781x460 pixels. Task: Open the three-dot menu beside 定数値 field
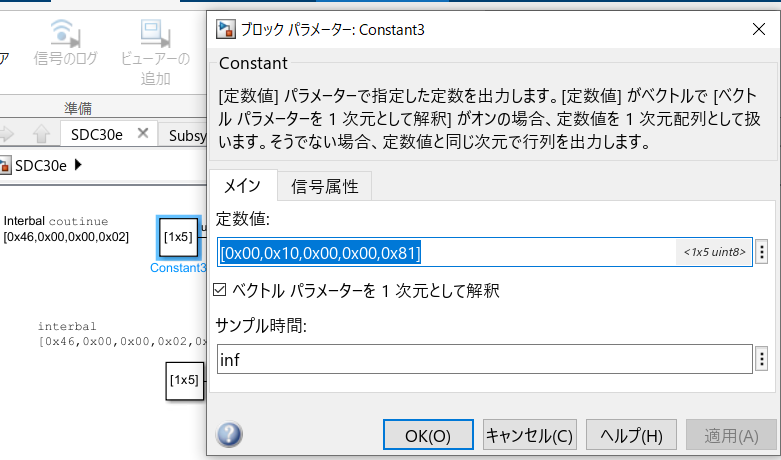(762, 252)
